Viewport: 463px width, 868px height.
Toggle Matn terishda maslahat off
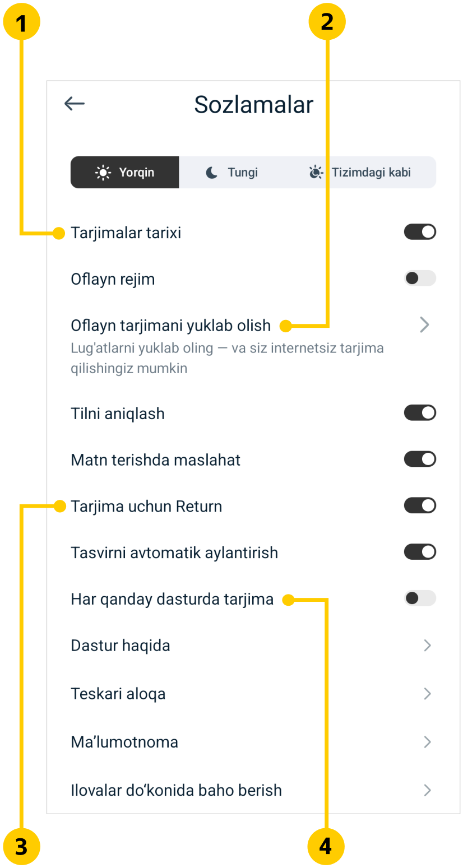420,459
